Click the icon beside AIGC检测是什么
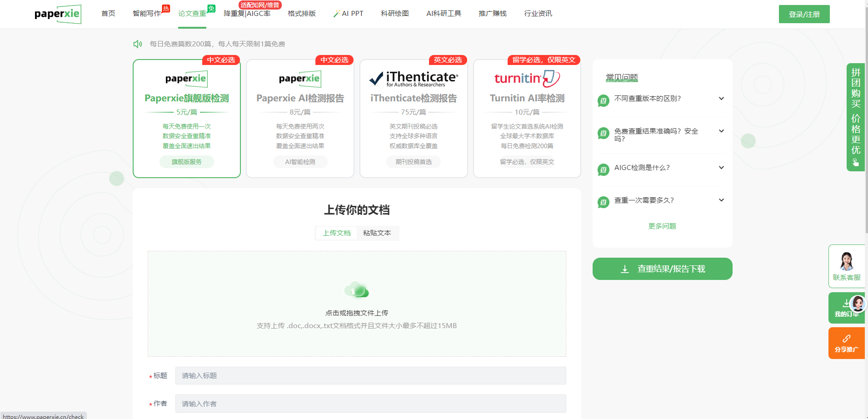 [603, 170]
